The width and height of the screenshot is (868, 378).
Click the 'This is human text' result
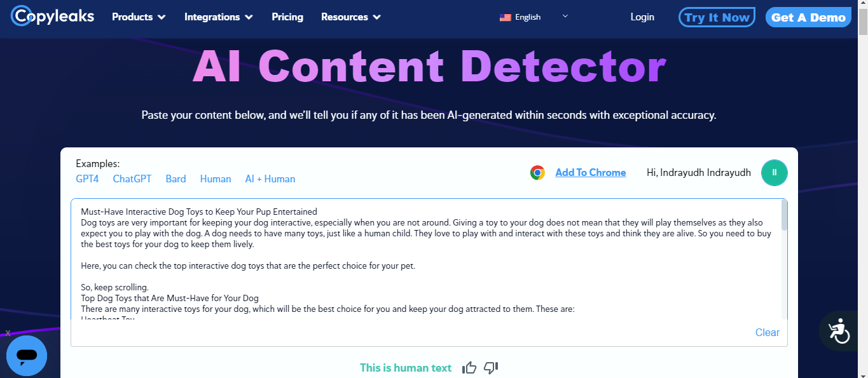point(406,368)
